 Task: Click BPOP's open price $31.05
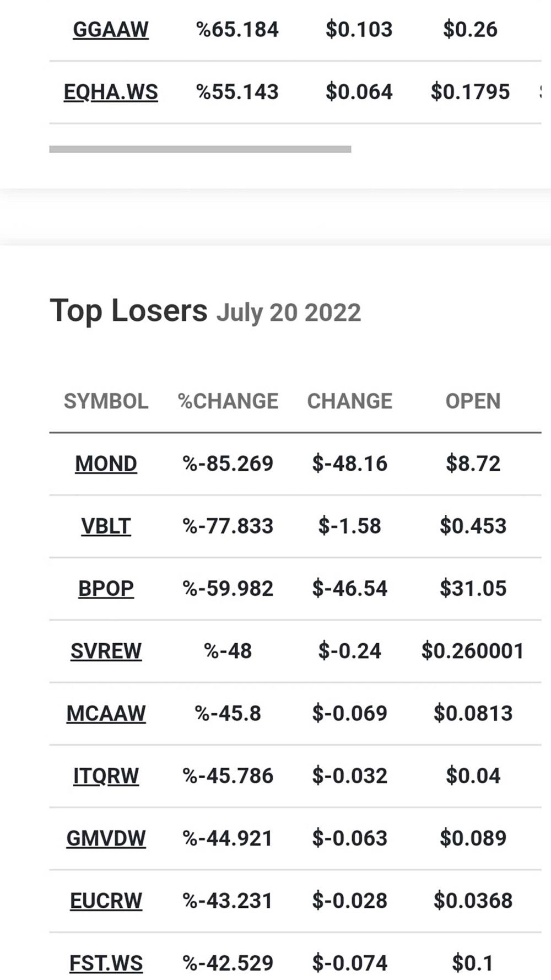pyautogui.click(x=473, y=589)
